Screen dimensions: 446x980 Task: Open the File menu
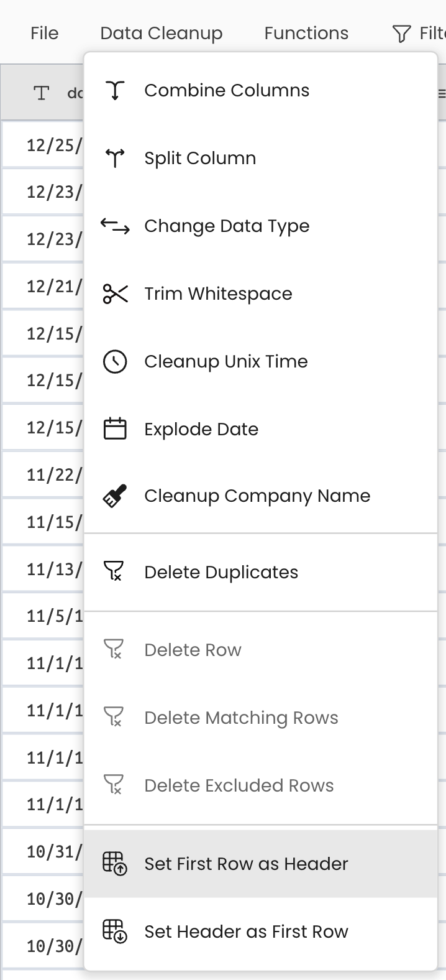[x=44, y=33]
